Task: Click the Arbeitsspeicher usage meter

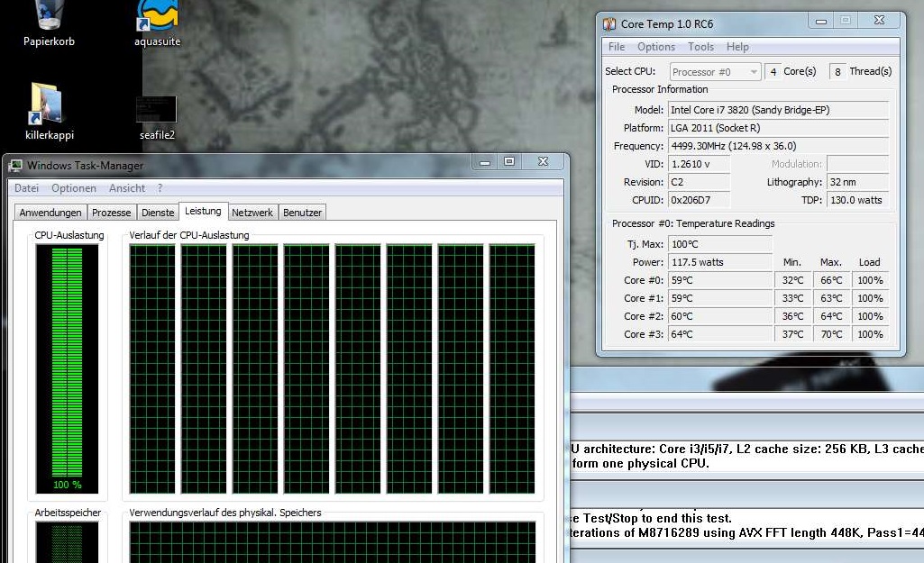Action: pos(68,541)
